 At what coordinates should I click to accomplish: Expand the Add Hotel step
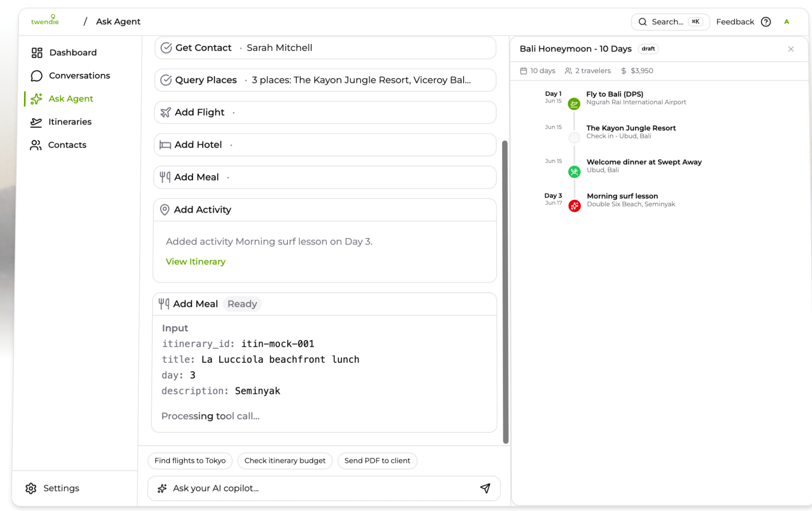[x=325, y=145]
